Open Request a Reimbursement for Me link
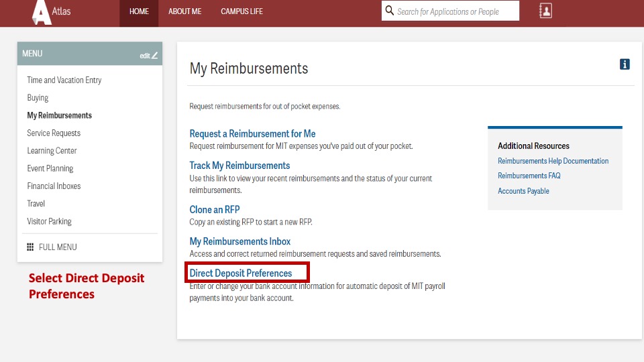This screenshot has width=644, height=362. pos(252,134)
